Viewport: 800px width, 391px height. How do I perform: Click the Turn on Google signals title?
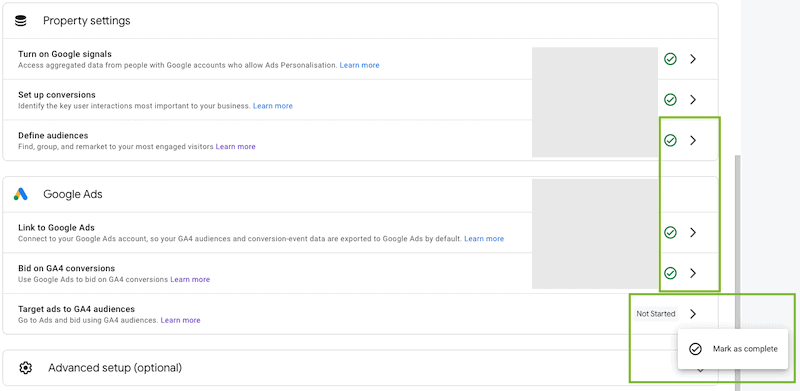65,54
